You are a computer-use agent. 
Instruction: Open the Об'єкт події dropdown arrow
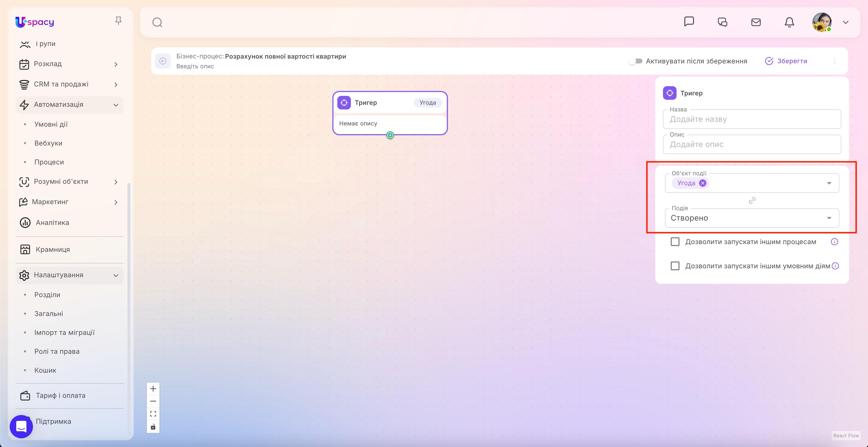829,183
